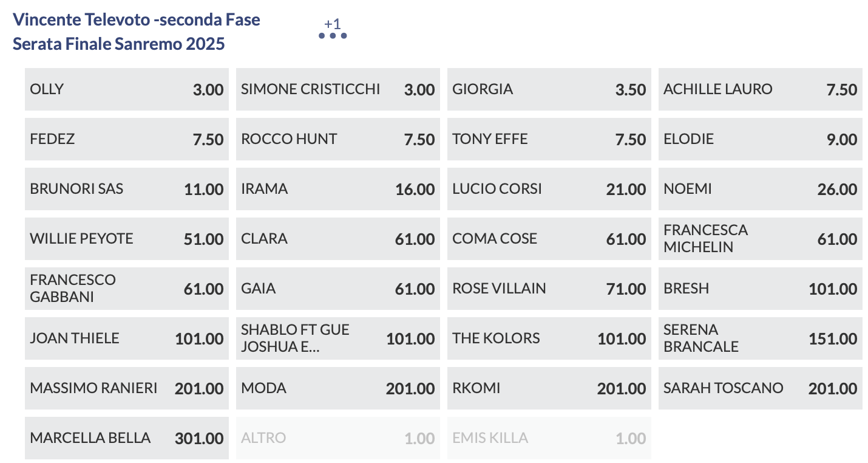Select SERENA BRANCALE odds 151.00

pos(760,338)
